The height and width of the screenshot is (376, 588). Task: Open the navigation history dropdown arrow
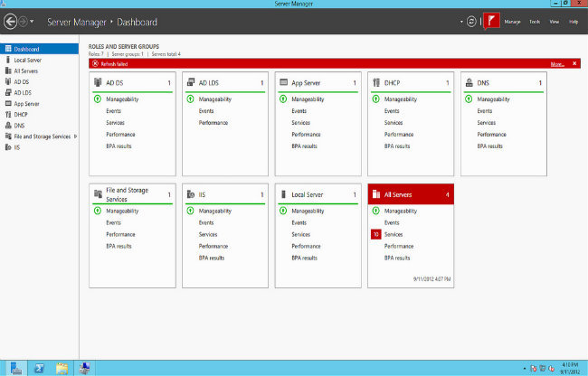coord(33,21)
